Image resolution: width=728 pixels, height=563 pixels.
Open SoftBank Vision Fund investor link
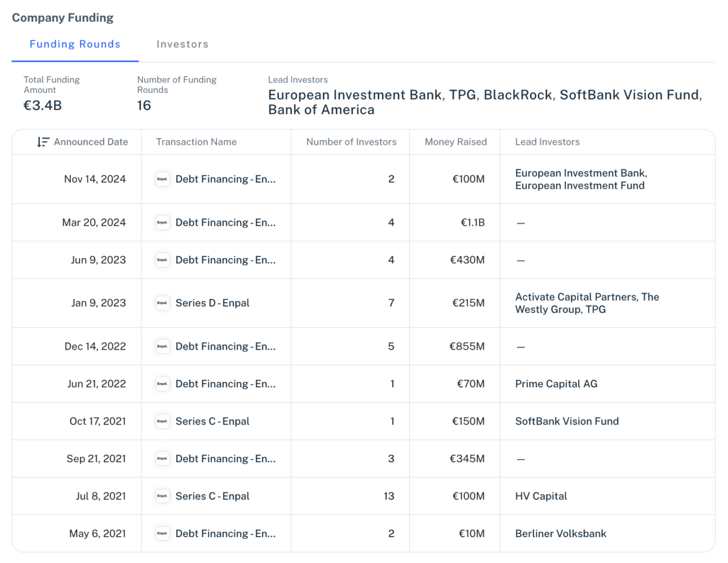point(566,421)
